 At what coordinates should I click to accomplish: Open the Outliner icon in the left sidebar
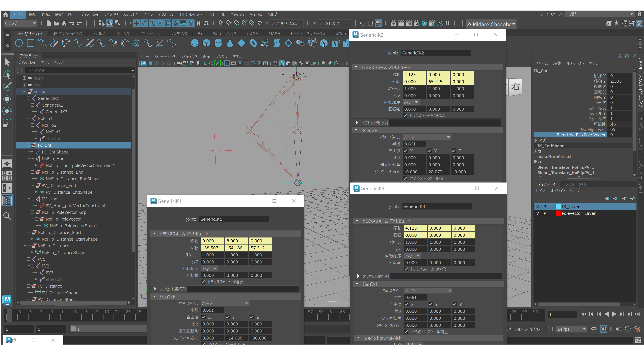[7, 200]
